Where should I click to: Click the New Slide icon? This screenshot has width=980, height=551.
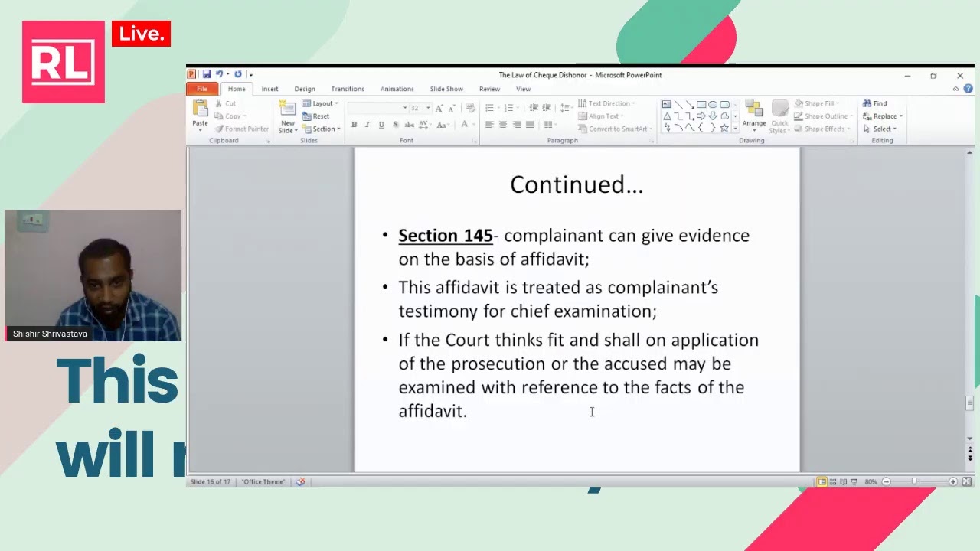click(x=287, y=109)
